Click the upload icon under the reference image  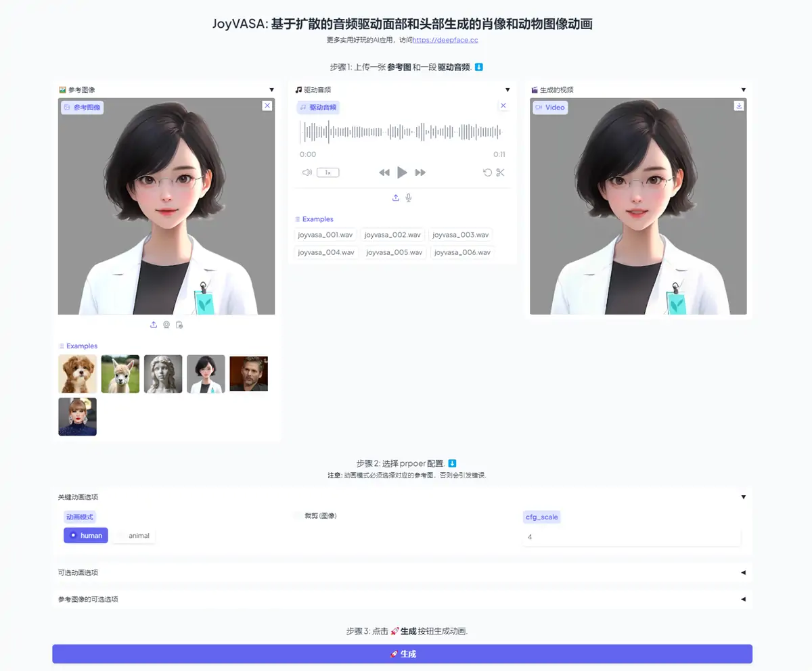point(154,325)
